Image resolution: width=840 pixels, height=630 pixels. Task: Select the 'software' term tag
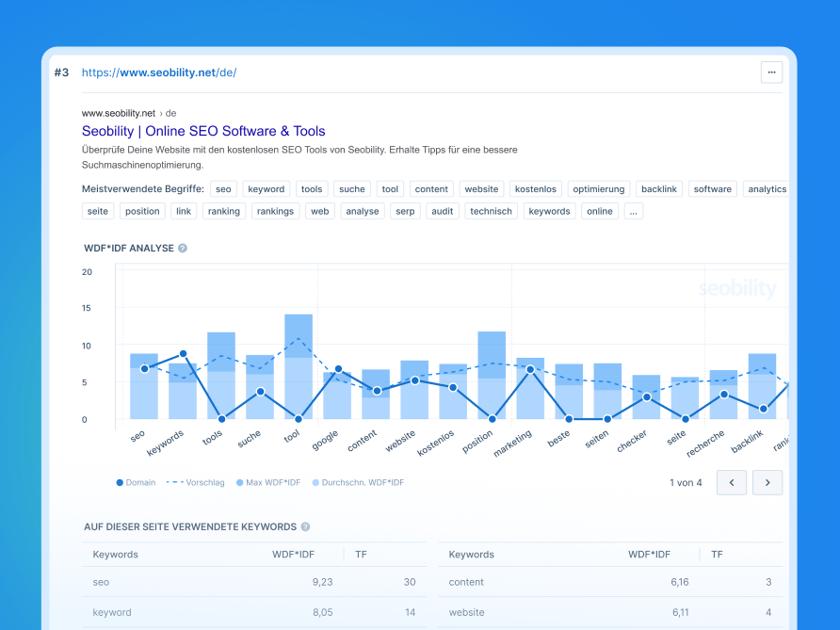pos(713,189)
